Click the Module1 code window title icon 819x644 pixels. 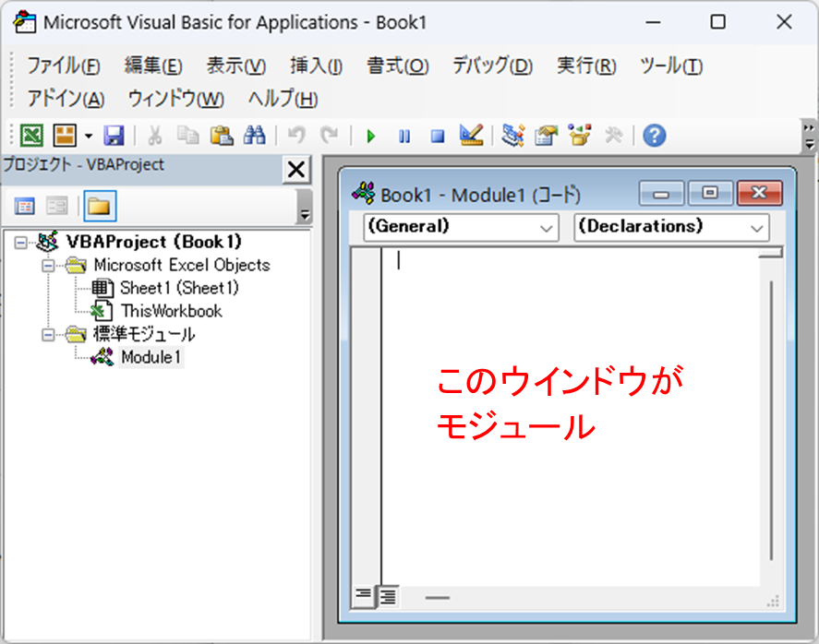(x=364, y=194)
